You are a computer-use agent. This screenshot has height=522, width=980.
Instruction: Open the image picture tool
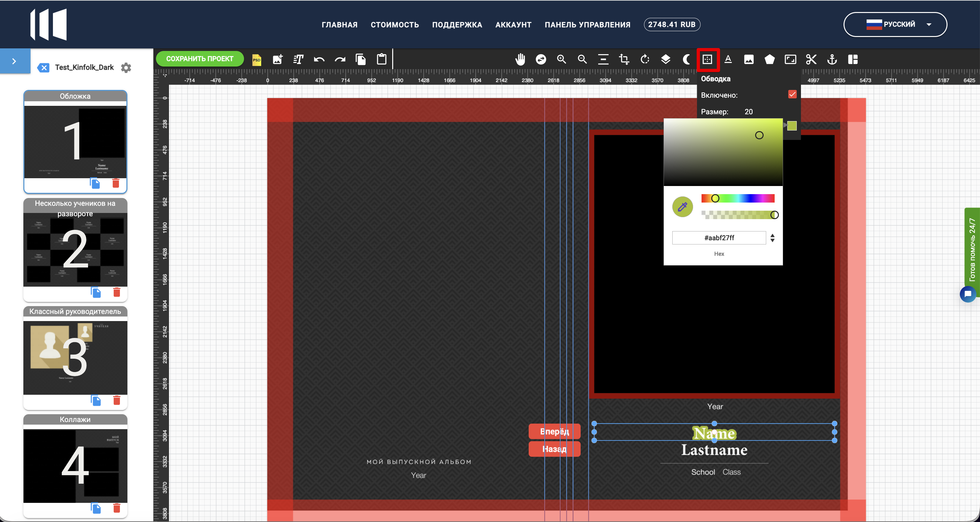749,59
